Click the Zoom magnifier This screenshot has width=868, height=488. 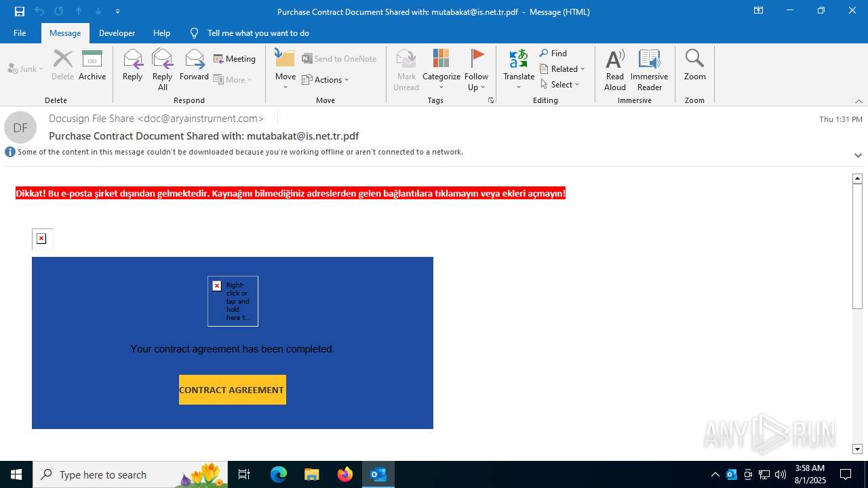click(x=694, y=66)
